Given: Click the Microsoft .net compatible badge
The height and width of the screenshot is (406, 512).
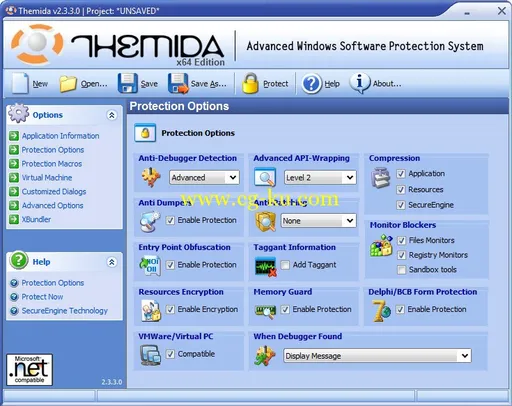Looking at the screenshot, I should tap(30, 370).
